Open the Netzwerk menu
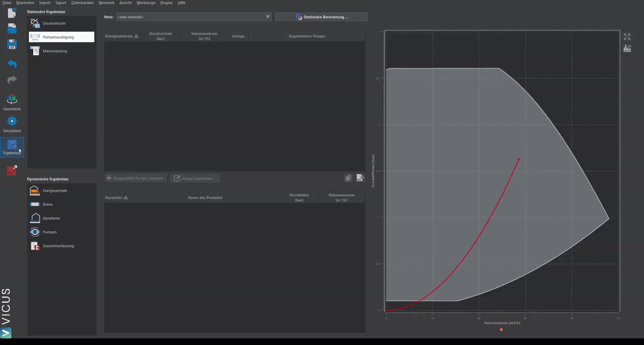The height and width of the screenshot is (345, 644). pos(107,3)
